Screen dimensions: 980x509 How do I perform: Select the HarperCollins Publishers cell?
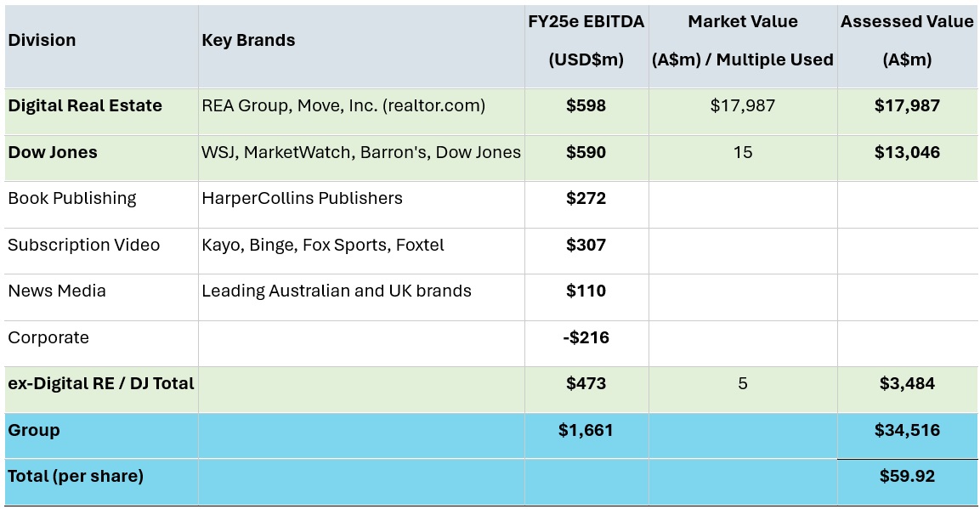pos(302,198)
